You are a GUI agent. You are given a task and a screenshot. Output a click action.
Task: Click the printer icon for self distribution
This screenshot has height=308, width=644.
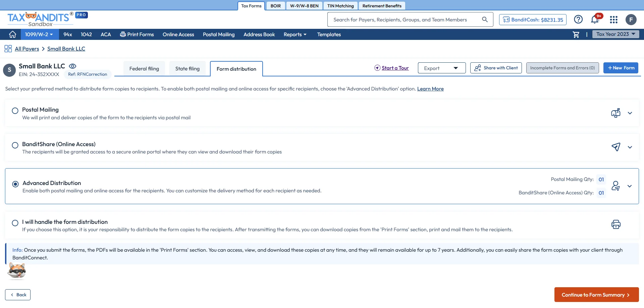(616, 224)
